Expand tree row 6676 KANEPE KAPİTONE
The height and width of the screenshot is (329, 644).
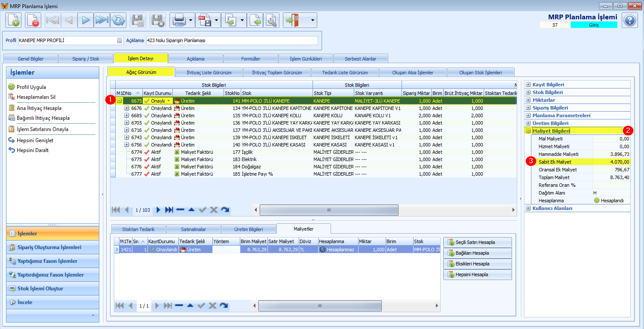[x=127, y=108]
